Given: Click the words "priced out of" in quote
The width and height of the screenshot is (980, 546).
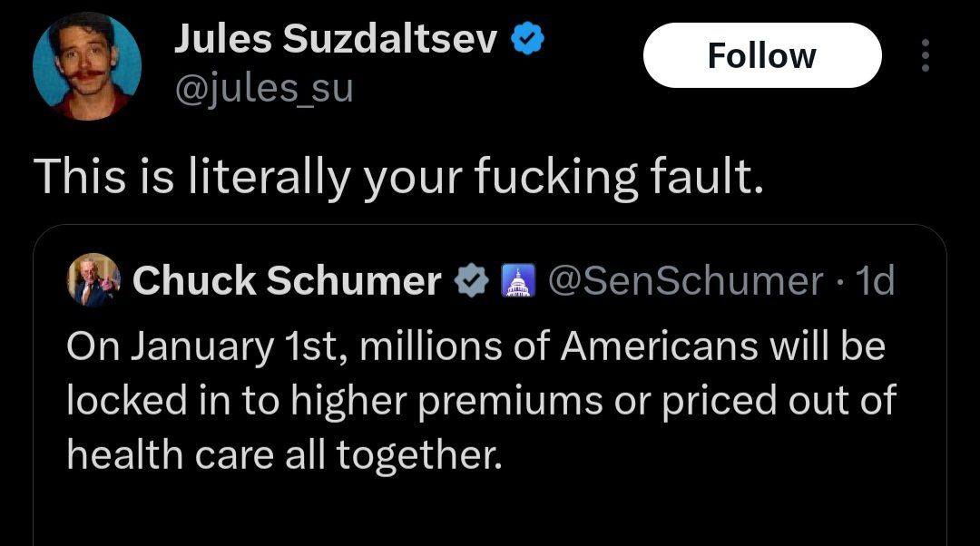Looking at the screenshot, I should [777, 400].
